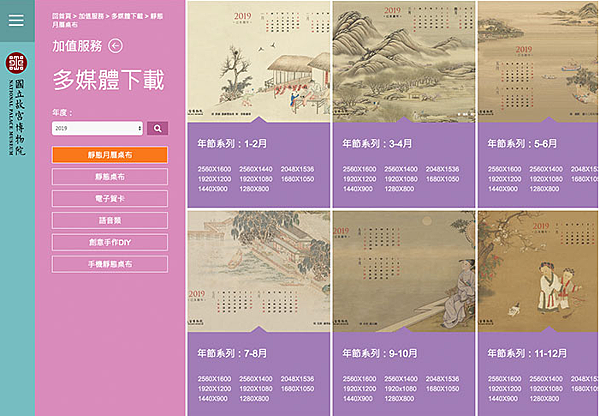Open the 5-6月 calendar wallpaper thumbnail
This screenshot has width=600, height=416.
tap(538, 62)
